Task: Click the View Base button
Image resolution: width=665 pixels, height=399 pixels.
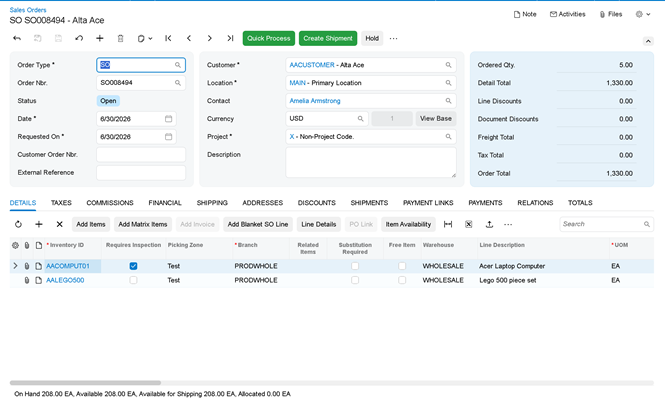Action: pyautogui.click(x=436, y=119)
